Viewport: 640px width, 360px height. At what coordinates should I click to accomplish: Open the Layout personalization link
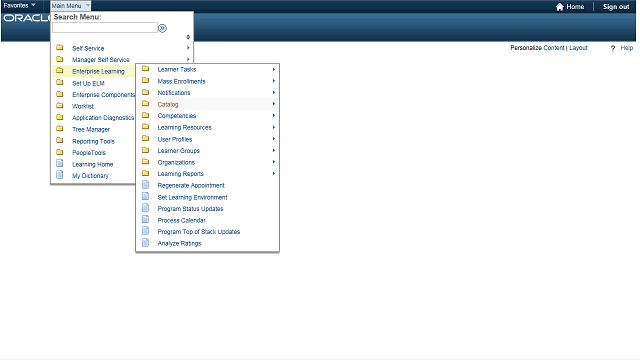[x=578, y=48]
